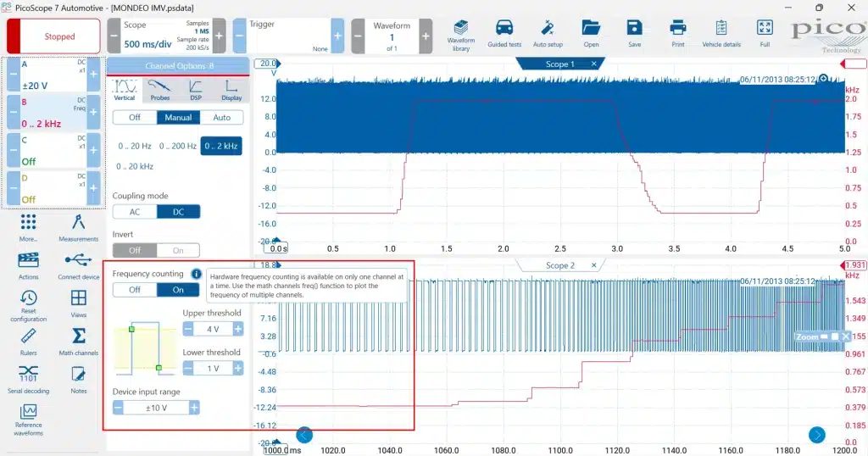Print the current waveform
Image resolution: width=868 pixels, height=456 pixels.
(678, 34)
